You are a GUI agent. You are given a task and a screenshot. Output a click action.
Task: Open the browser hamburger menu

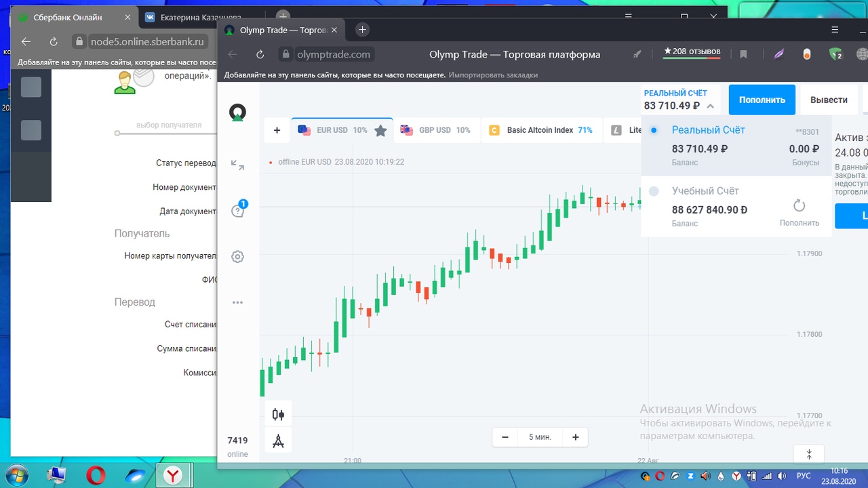coord(835,30)
